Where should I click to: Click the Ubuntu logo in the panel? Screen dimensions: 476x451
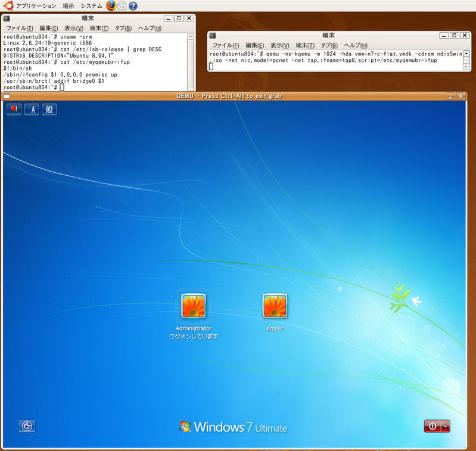click(x=8, y=5)
